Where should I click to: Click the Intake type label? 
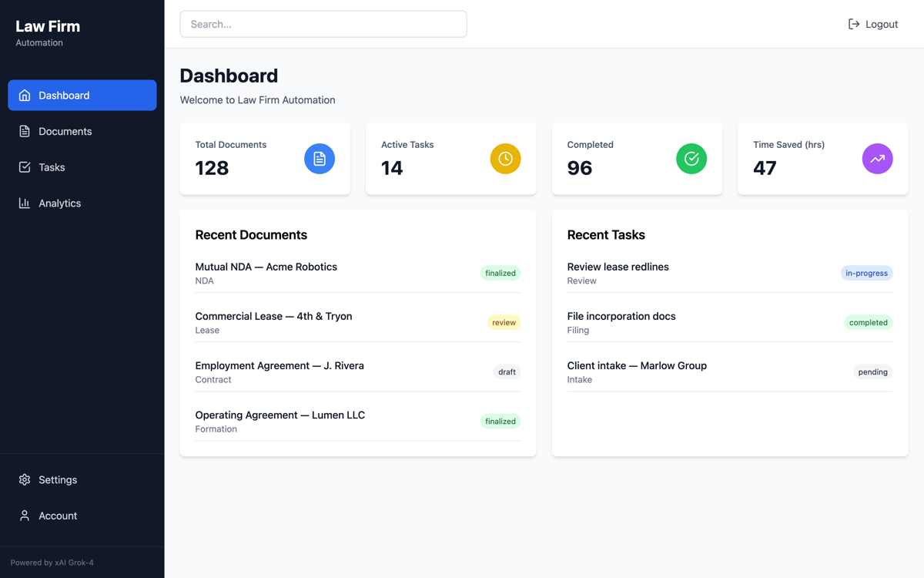[580, 379]
